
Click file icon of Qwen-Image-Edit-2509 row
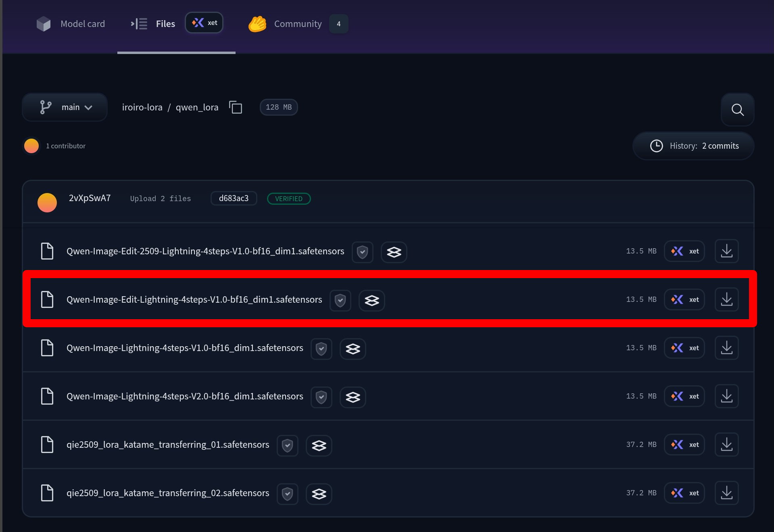click(47, 251)
